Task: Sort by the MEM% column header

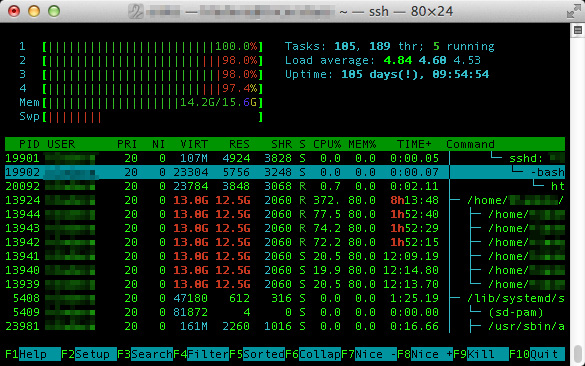Action: click(x=362, y=144)
